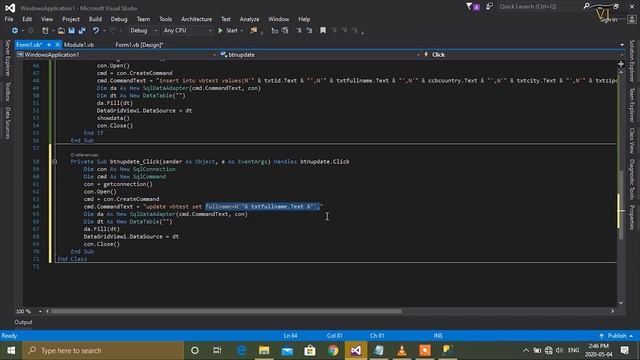Open Google Chrome from the taskbar

pyautogui.click(x=333, y=351)
